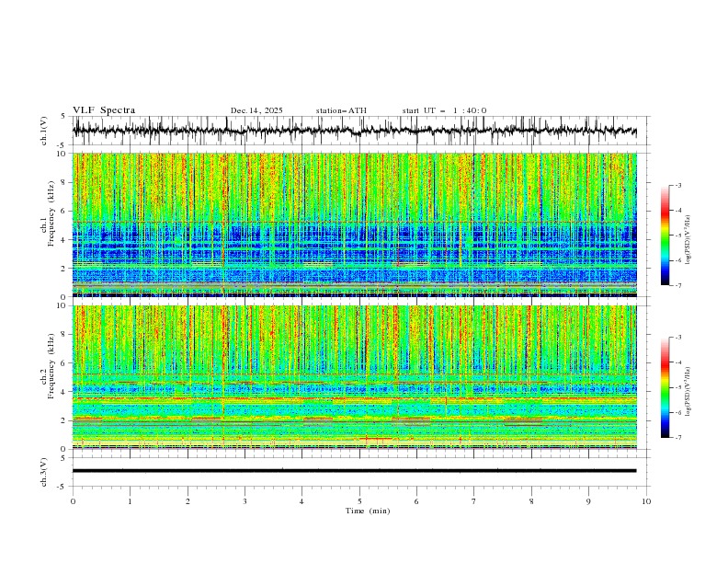The image size is (728, 563).
Task: Click time axis tick label "6"
Action: click(x=416, y=501)
